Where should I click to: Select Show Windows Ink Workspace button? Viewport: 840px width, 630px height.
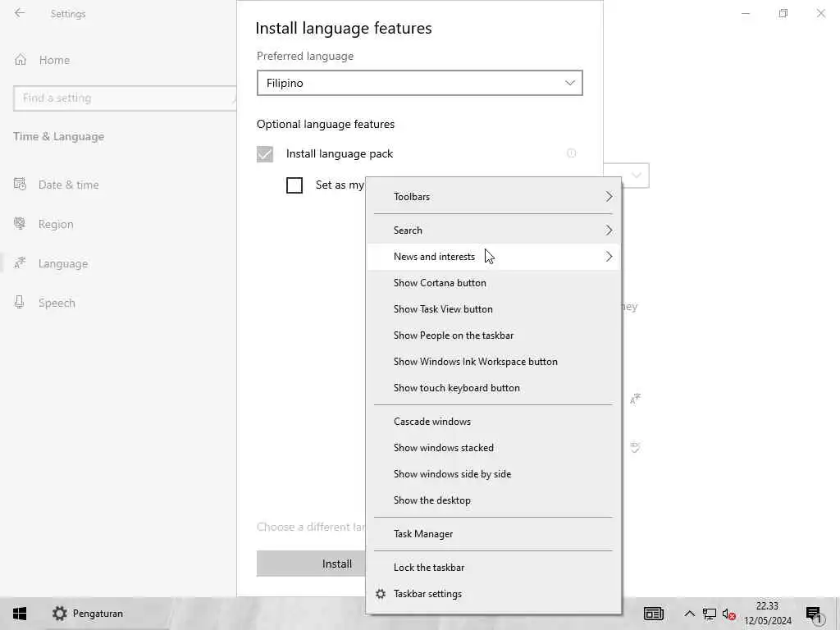tap(493, 362)
